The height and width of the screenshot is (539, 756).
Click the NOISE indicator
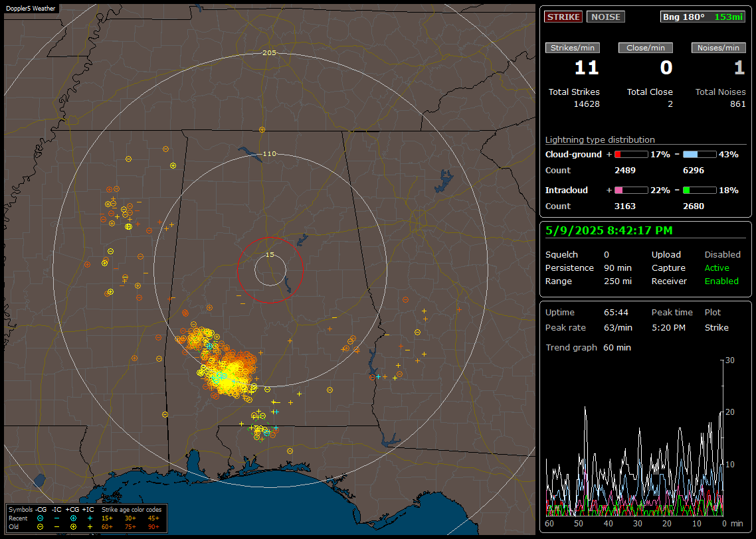point(606,17)
